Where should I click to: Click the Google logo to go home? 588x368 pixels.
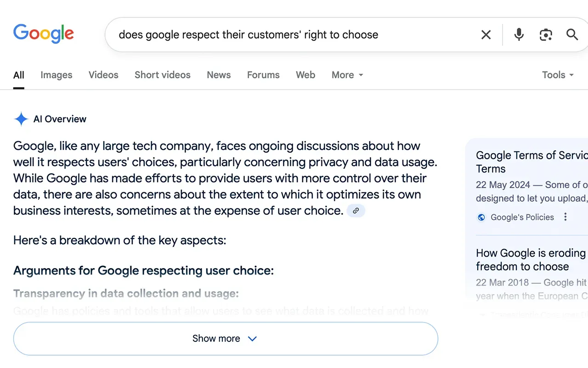click(44, 34)
